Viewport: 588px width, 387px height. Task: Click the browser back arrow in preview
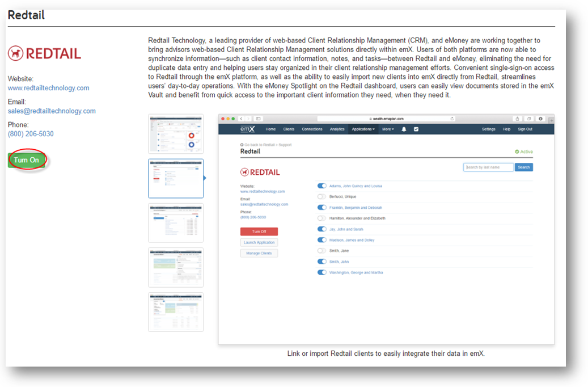point(242,119)
